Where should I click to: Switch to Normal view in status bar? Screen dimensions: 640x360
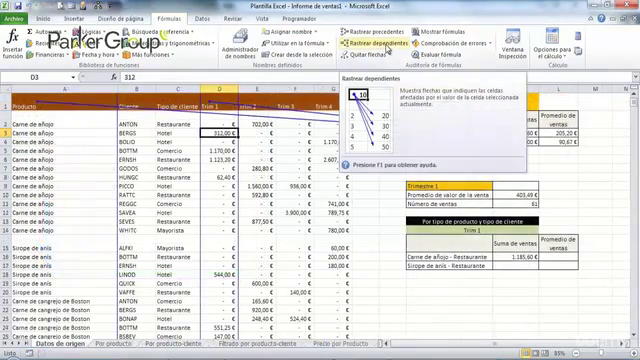coord(526,353)
